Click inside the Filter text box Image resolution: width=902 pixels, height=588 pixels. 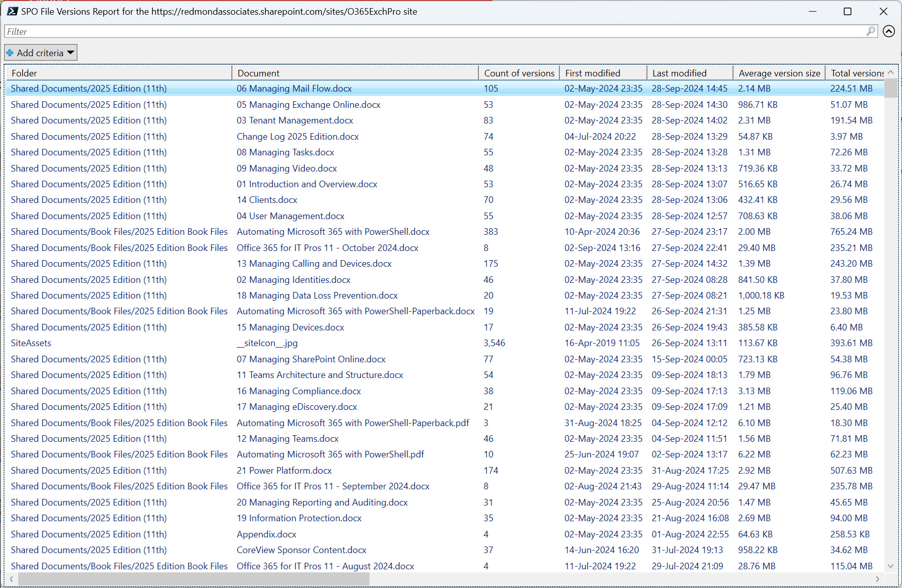pyautogui.click(x=202, y=31)
